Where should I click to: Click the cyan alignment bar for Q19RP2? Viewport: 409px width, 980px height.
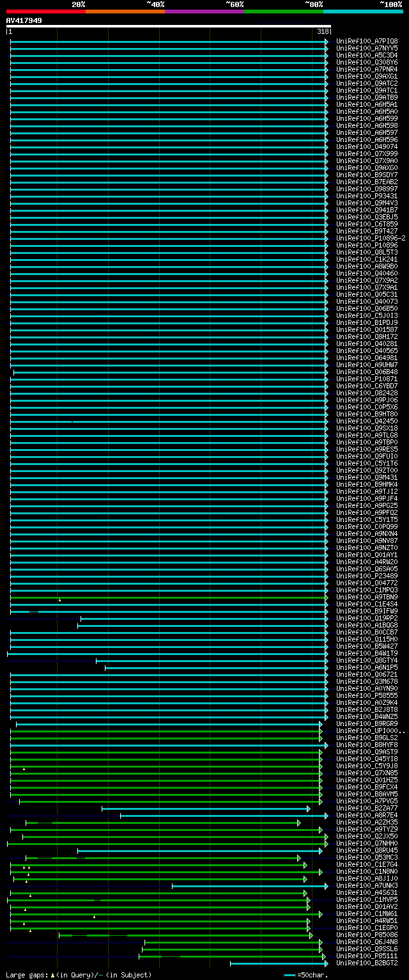click(204, 618)
